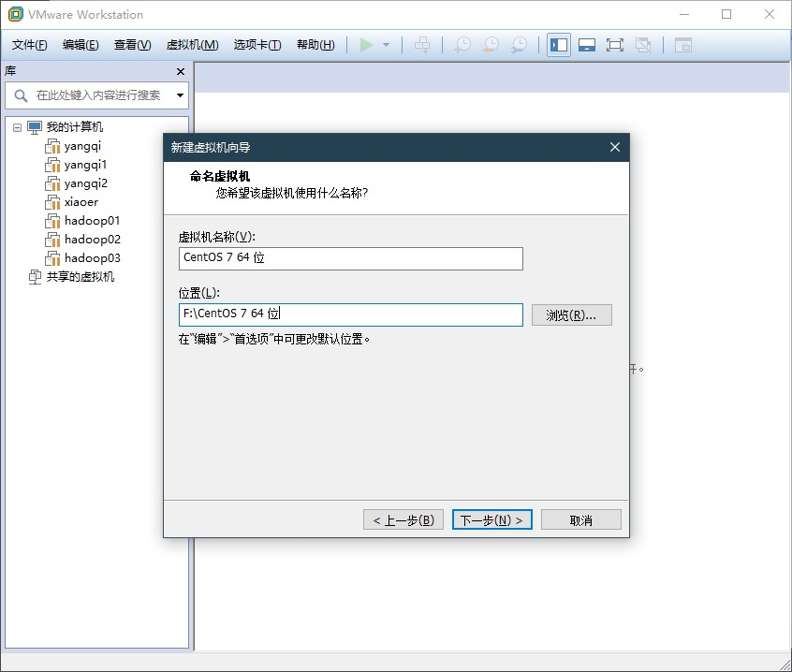
Task: Click the send Ctrl+Alt+Del toolbar icon
Action: tap(422, 45)
